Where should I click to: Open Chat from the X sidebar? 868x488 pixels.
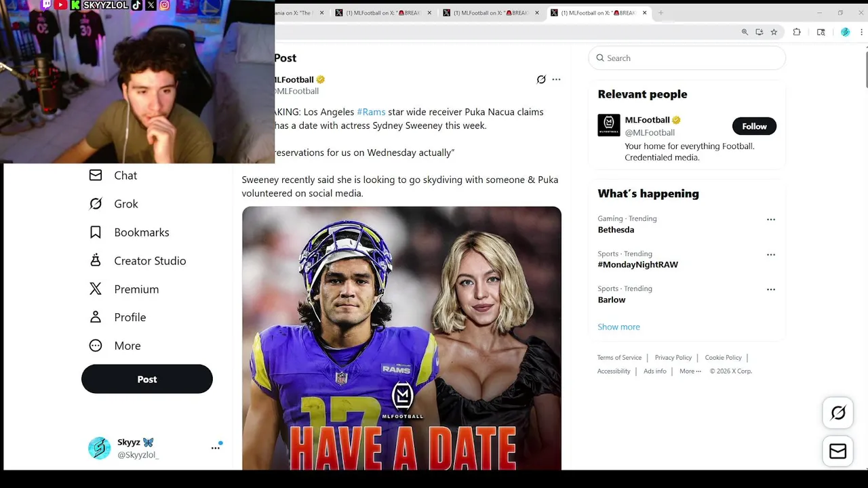coord(113,176)
